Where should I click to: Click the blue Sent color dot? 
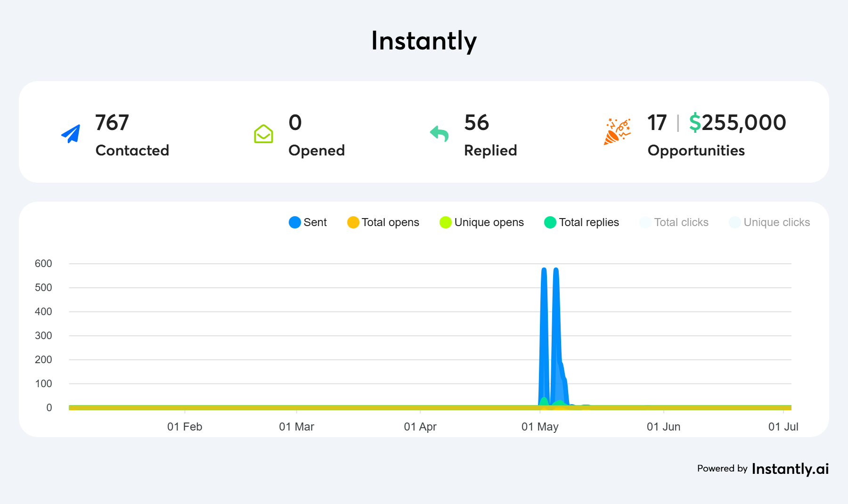pos(295,222)
